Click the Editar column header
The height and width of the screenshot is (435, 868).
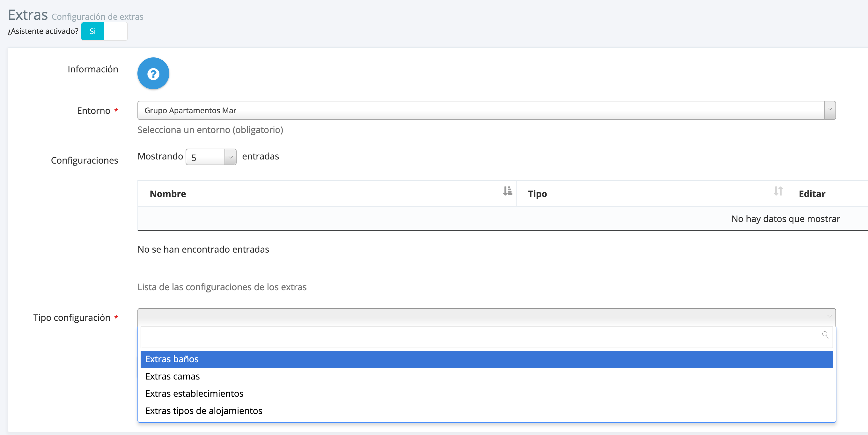812,194
